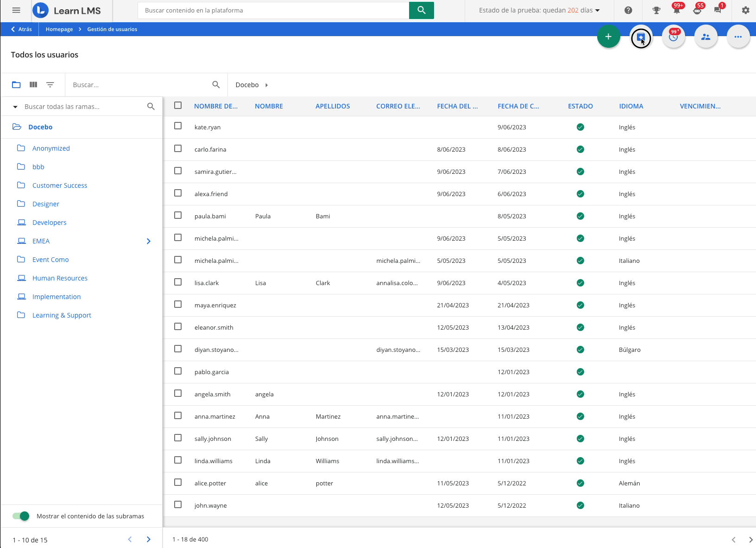Sort by IDIOMA column header
756x548 pixels.
pyautogui.click(x=631, y=106)
